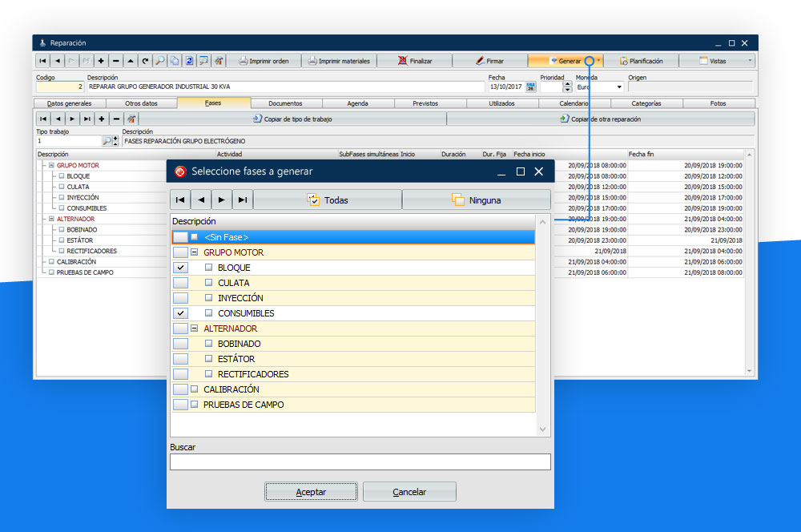The image size is (801, 532).
Task: Open the Planificación tool
Action: click(640, 61)
